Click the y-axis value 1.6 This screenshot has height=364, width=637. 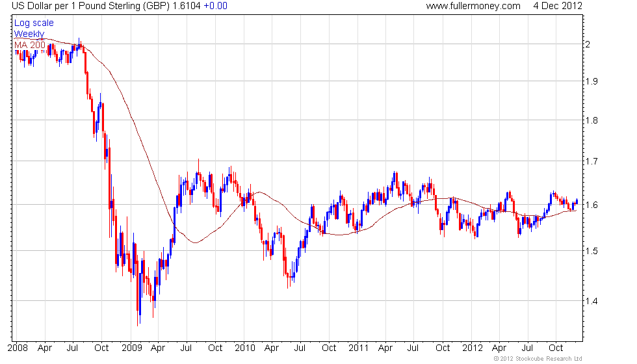[x=591, y=205]
